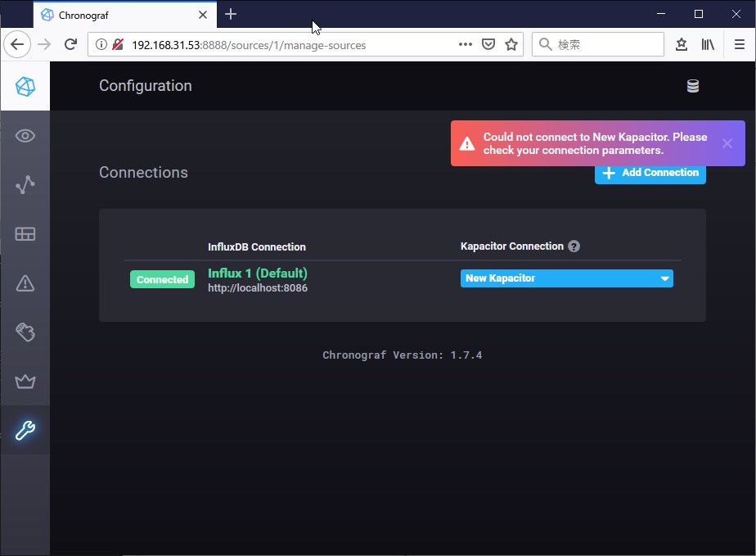The image size is (756, 556).
Task: Open the Data Explorer graph icon
Action: click(x=25, y=185)
